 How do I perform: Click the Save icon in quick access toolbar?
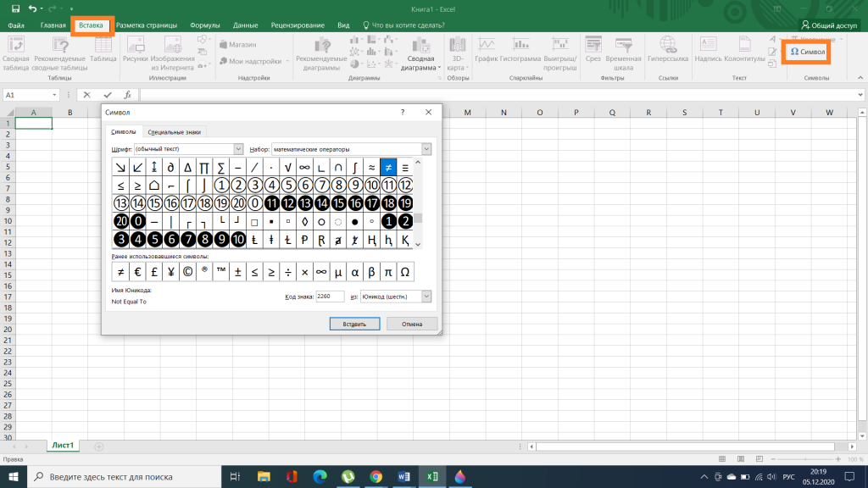(x=15, y=8)
